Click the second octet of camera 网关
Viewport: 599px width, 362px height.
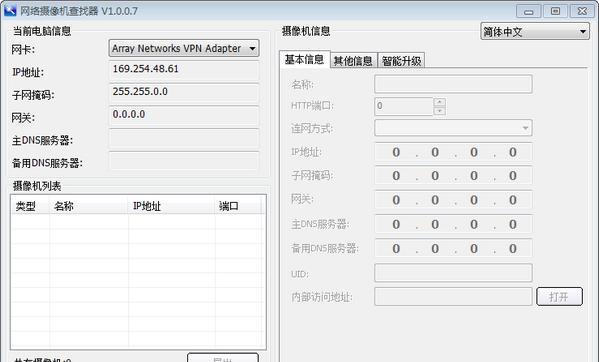435,200
